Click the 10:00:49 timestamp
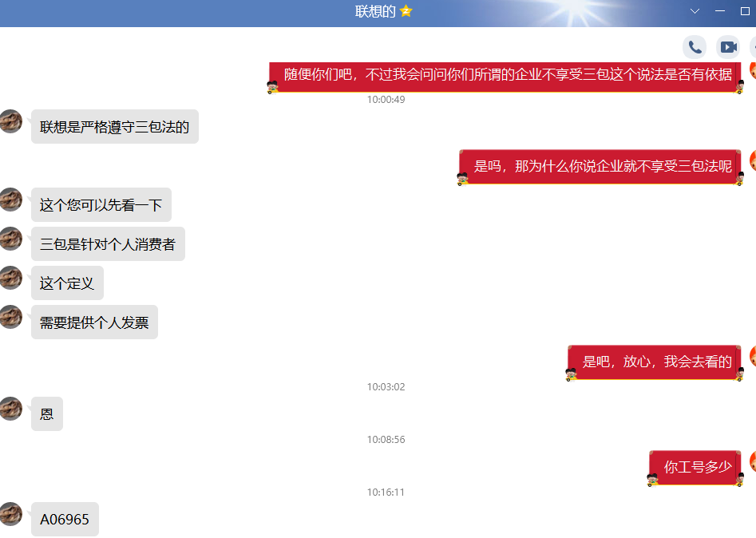 pyautogui.click(x=386, y=100)
